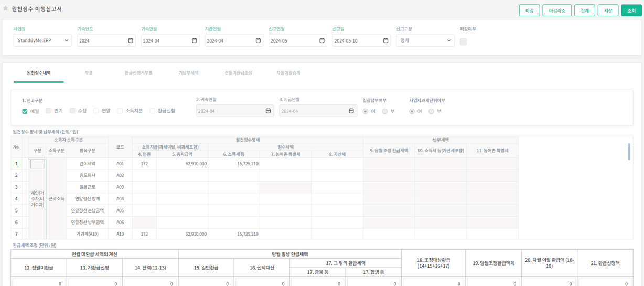Click the favorite star icon beside page title
The height and width of the screenshot is (286, 644).
click(6, 9)
